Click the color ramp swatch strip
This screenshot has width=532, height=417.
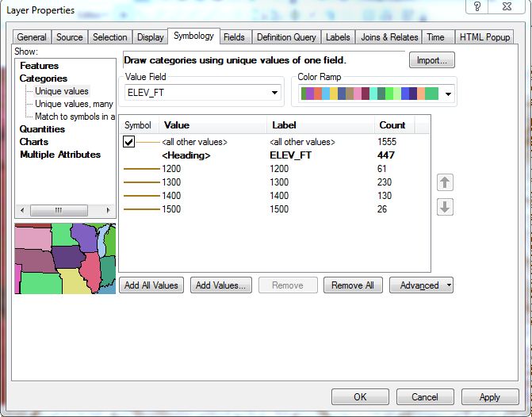369,94
